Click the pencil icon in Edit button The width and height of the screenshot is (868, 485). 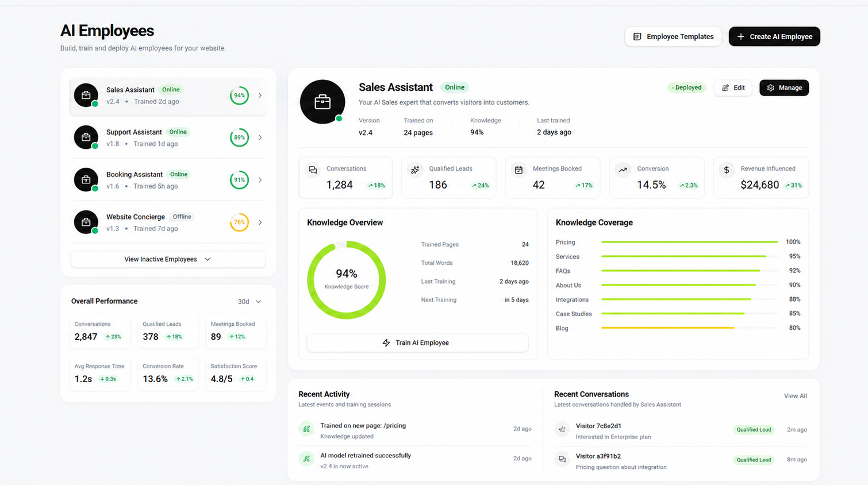[x=725, y=88]
